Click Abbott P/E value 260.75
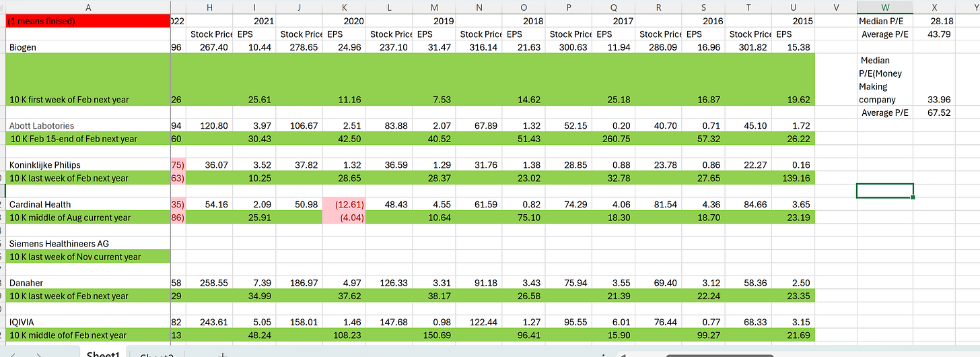Viewport: 980px width, 357px height. (x=614, y=139)
